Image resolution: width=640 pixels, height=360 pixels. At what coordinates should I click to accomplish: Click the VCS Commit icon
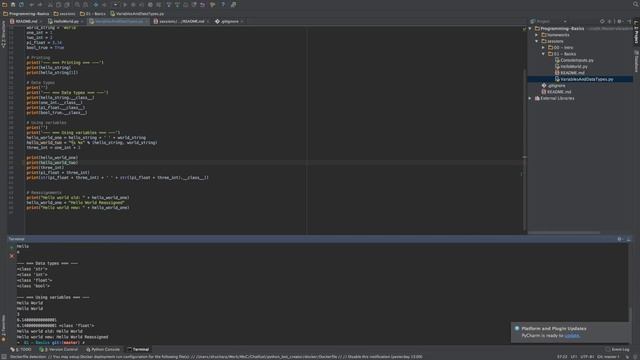pyautogui.click(x=177, y=4)
